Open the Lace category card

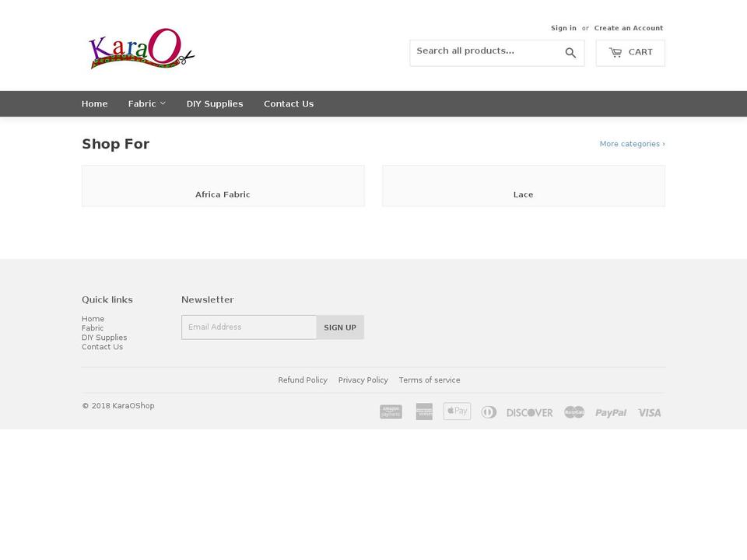(524, 186)
